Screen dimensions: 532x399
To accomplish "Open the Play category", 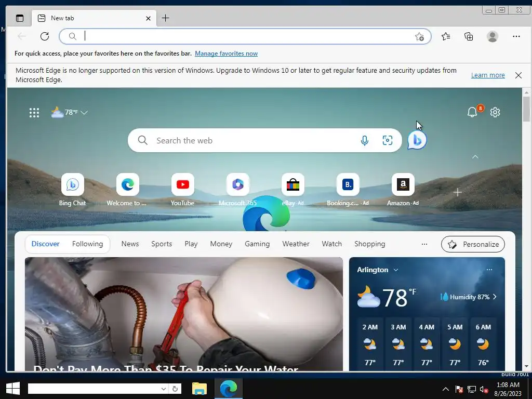I will pyautogui.click(x=191, y=244).
